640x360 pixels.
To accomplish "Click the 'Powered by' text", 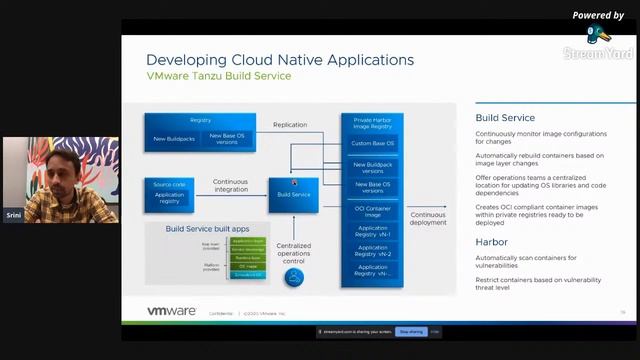I will pyautogui.click(x=598, y=16).
